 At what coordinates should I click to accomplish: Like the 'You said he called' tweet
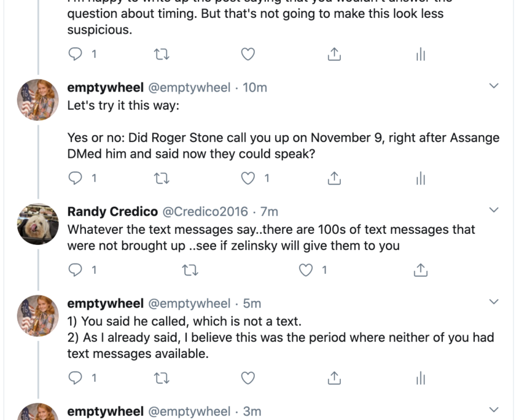(248, 378)
